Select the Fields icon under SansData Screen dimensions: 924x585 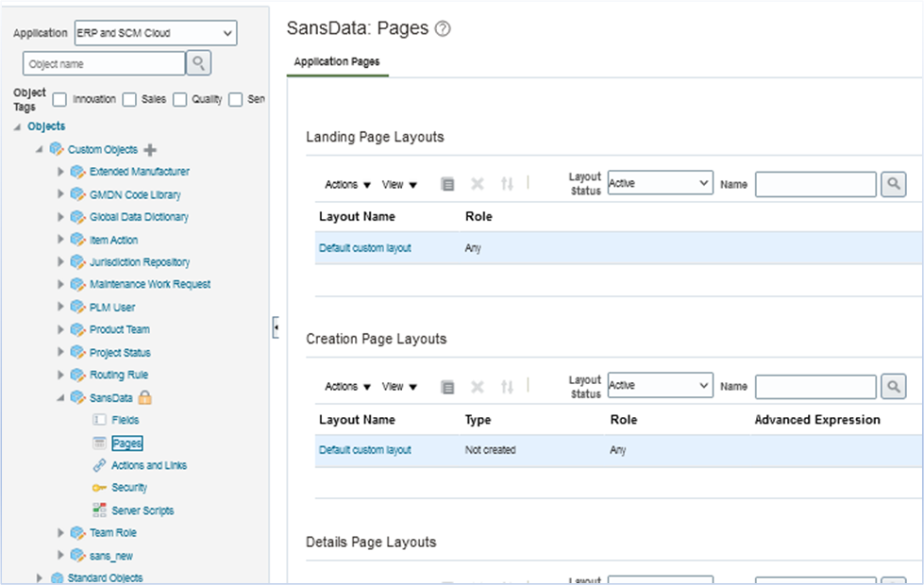[x=98, y=420]
